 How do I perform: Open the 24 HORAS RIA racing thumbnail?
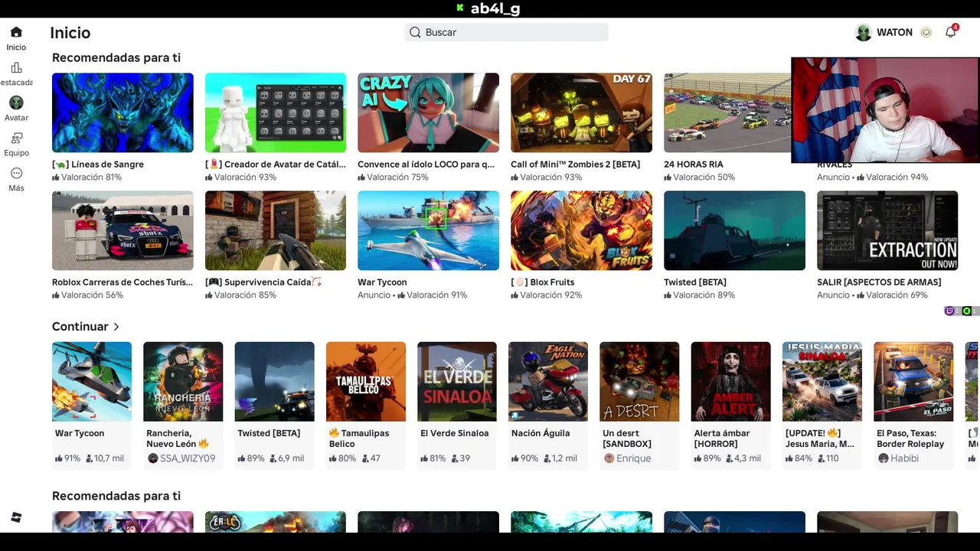727,112
